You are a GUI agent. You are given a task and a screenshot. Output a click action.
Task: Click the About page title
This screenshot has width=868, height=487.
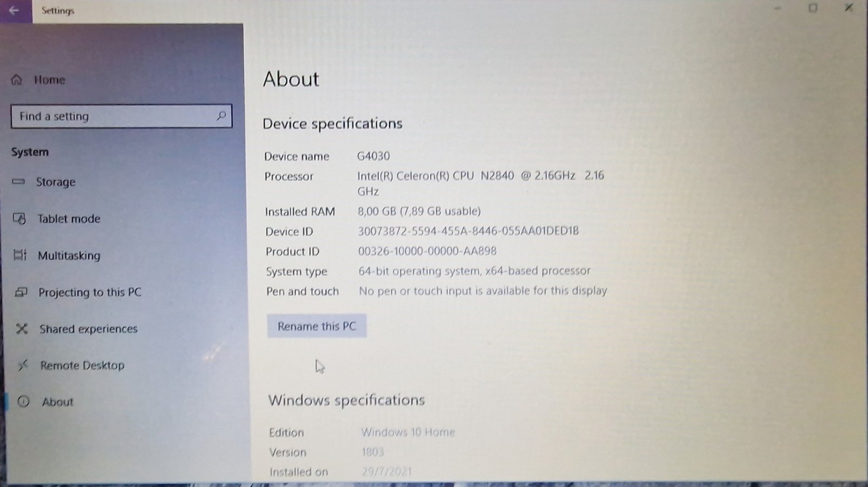291,79
